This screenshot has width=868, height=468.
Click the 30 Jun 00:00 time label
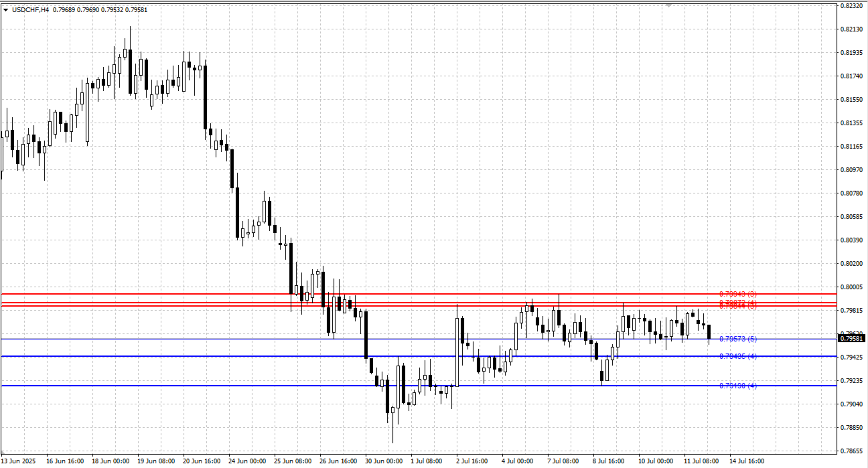(x=384, y=461)
